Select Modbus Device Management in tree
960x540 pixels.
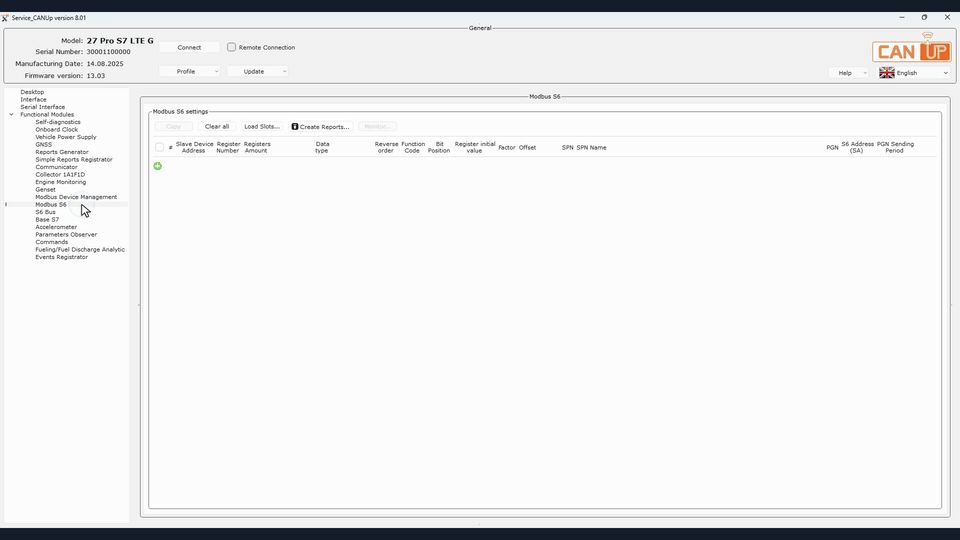coord(76,197)
